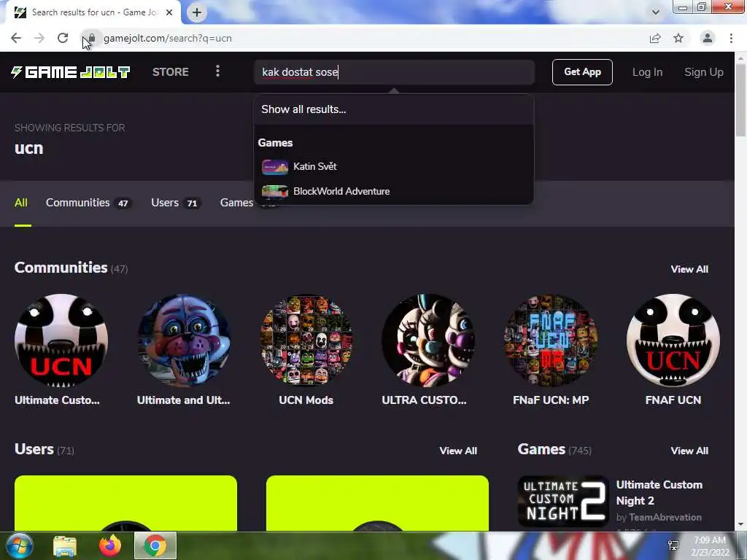Click the Ultimate Custom Night 2 title
Image resolution: width=747 pixels, height=560 pixels.
(659, 493)
